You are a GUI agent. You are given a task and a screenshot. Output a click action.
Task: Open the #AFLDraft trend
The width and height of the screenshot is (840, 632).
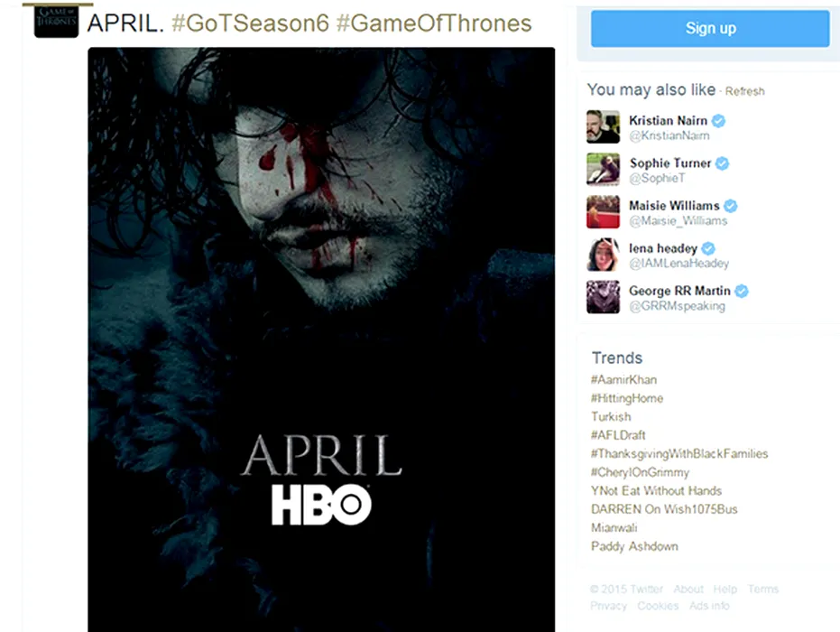pyautogui.click(x=618, y=435)
